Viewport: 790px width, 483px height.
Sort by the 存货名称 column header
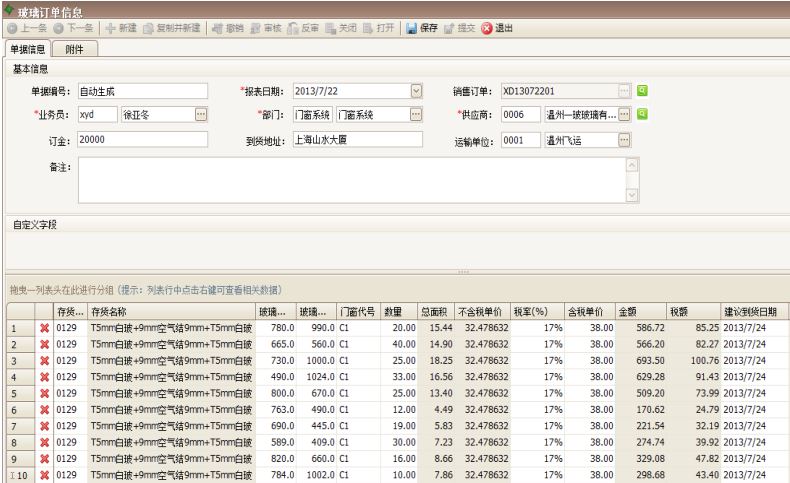[x=171, y=312]
